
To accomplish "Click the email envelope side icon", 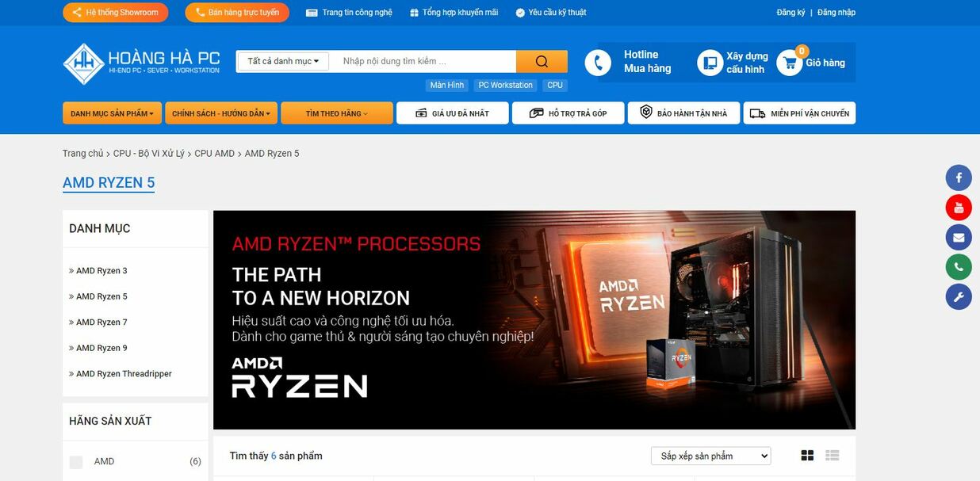I will coord(959,238).
